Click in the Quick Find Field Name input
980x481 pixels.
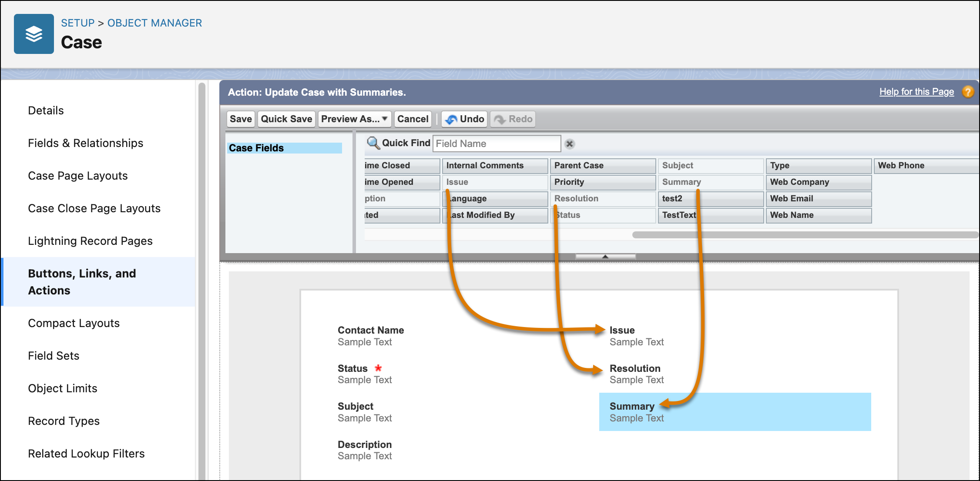click(x=496, y=144)
